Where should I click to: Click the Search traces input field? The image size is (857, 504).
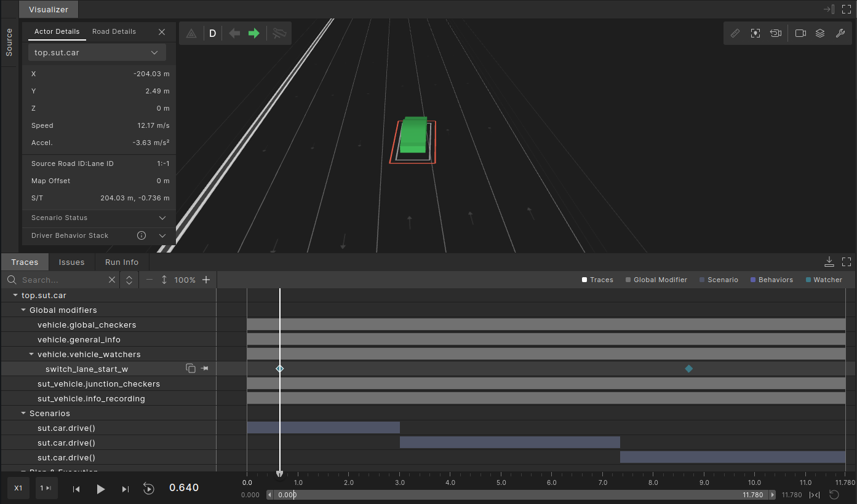[x=62, y=280]
